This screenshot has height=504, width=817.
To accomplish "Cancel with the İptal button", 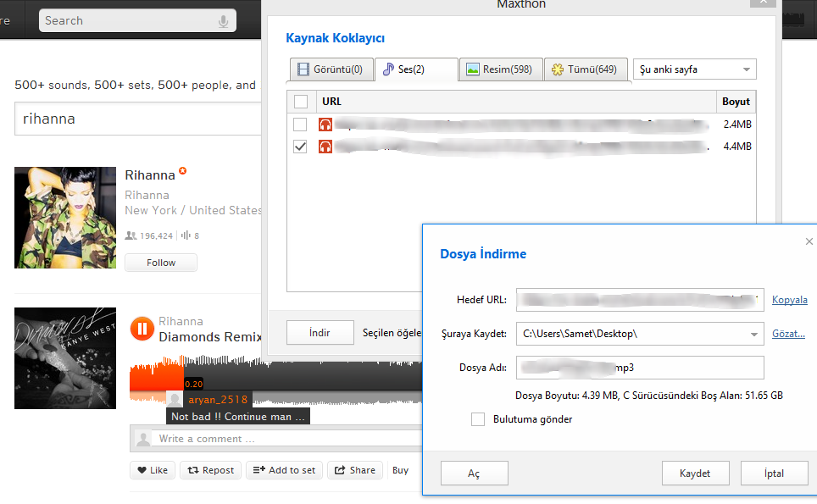I will [774, 474].
